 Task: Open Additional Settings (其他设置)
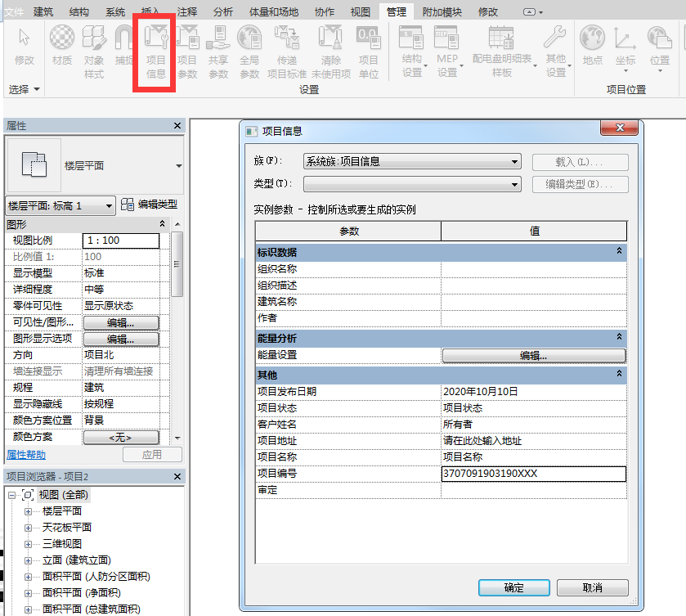click(556, 51)
